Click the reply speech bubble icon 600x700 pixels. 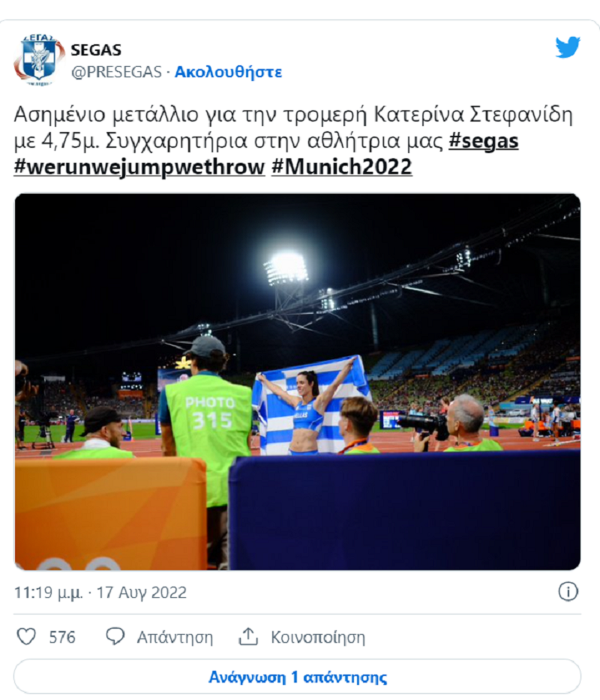pyautogui.click(x=115, y=636)
